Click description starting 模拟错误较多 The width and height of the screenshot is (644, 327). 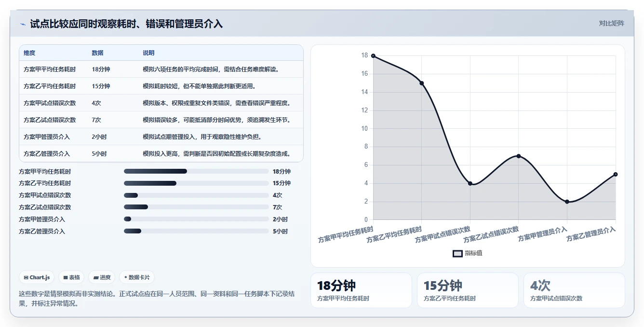click(x=216, y=120)
